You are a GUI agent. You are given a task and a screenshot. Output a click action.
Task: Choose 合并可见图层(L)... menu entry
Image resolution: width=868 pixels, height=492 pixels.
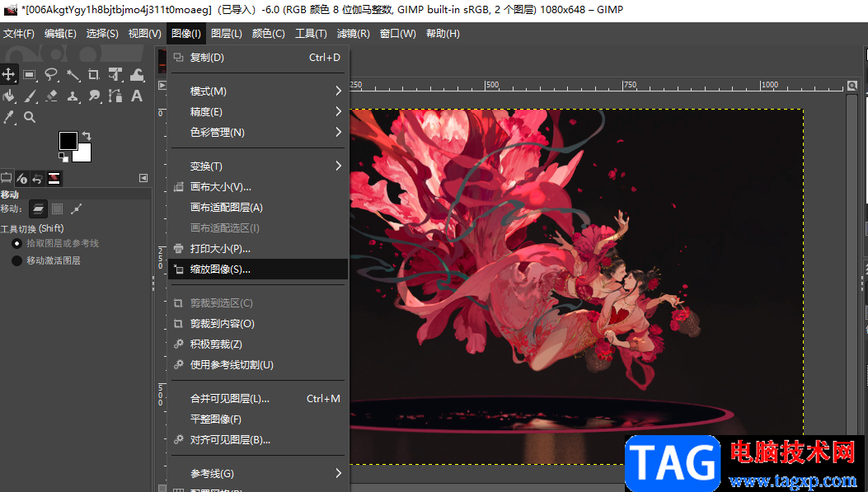pos(258,399)
